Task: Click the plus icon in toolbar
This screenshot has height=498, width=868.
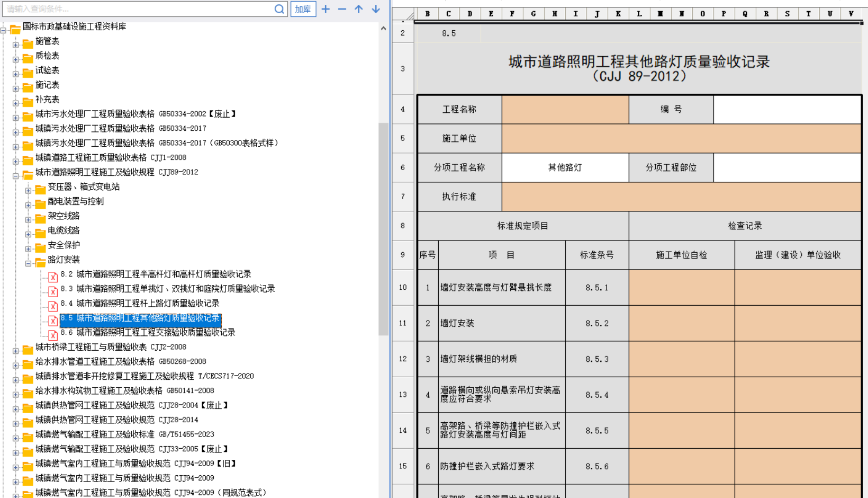Action: [325, 9]
